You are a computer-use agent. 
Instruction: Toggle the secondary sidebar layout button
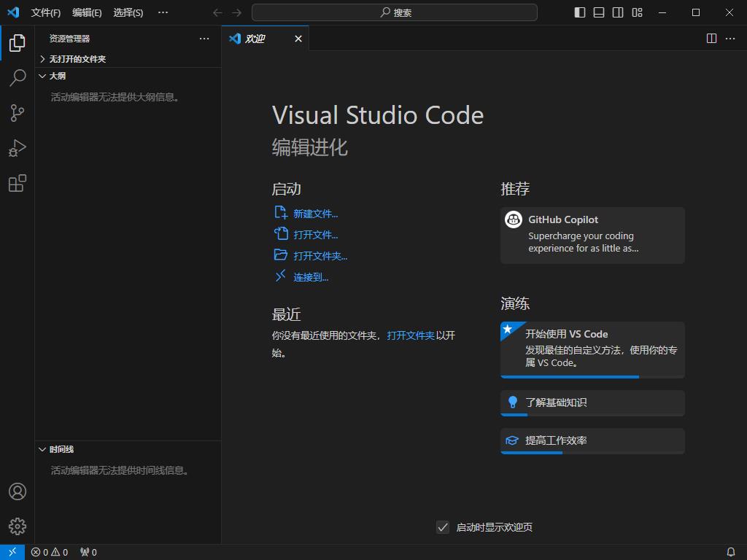618,12
